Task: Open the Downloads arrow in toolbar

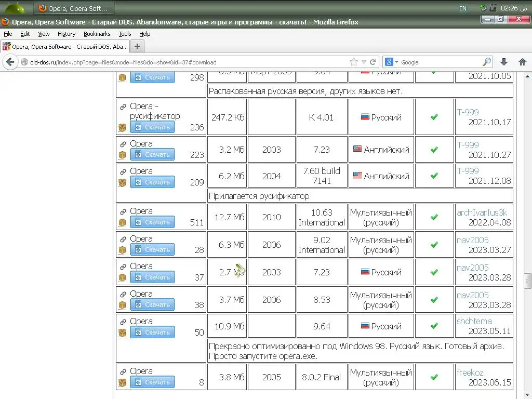Action: [504, 62]
